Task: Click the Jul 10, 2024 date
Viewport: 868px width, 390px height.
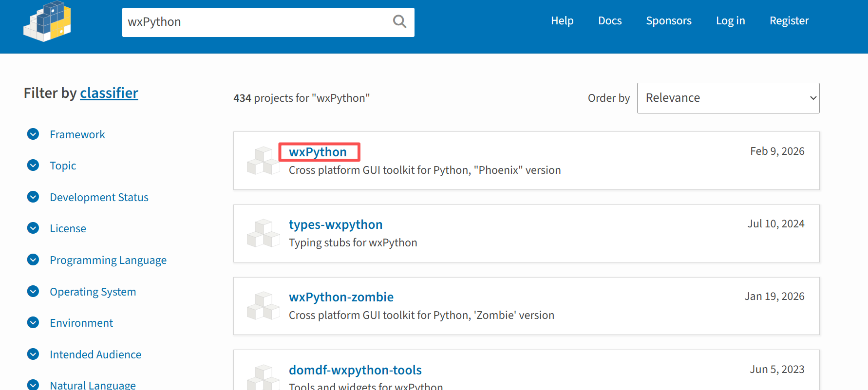Action: tap(776, 223)
